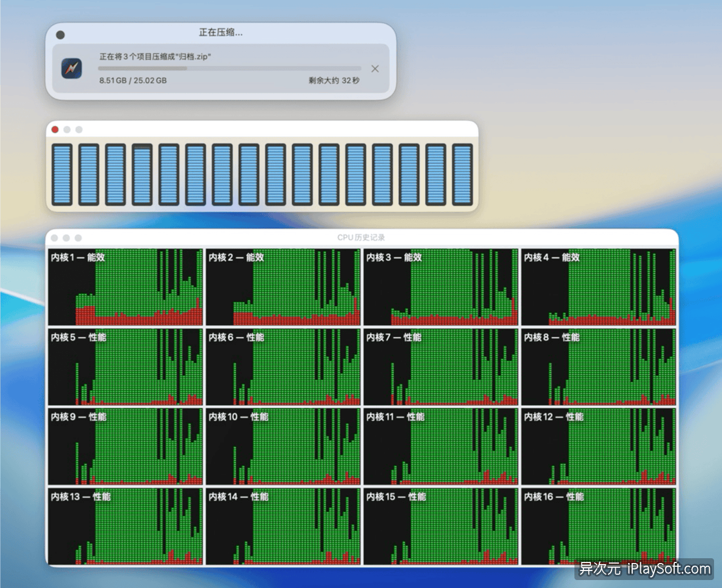Click the 内核 10 — 性能 graph
The image size is (722, 588).
[283, 446]
